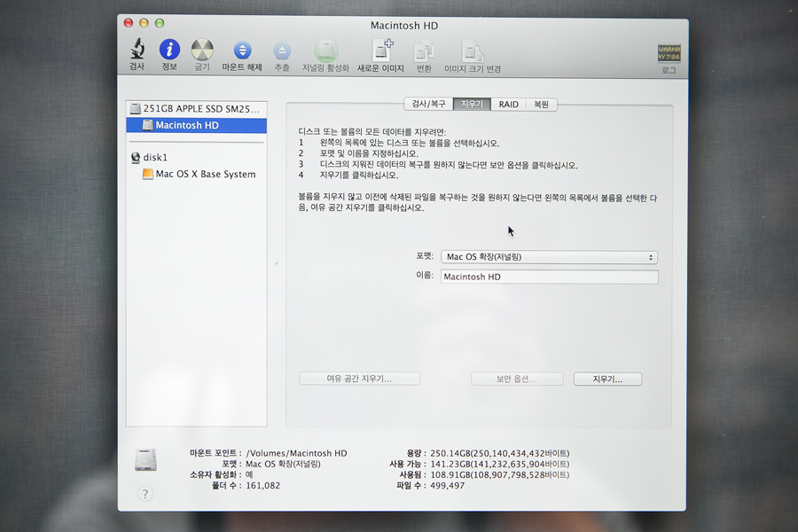The height and width of the screenshot is (532, 798).
Task: Click the 141.23GB available value
Action: coord(500,464)
